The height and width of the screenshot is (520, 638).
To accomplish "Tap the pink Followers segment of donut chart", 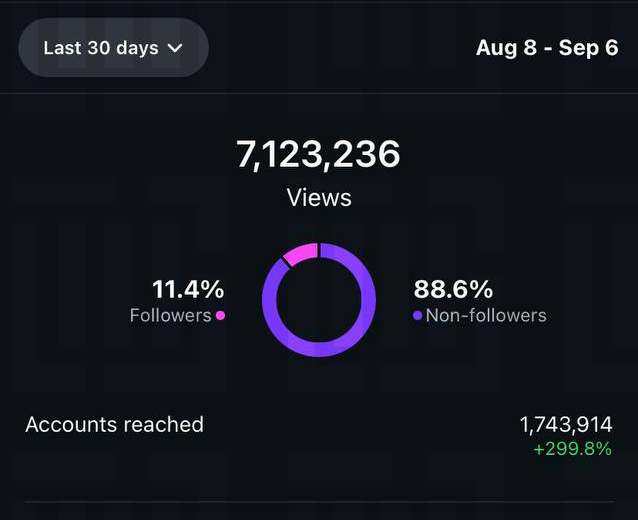I will pos(301,253).
